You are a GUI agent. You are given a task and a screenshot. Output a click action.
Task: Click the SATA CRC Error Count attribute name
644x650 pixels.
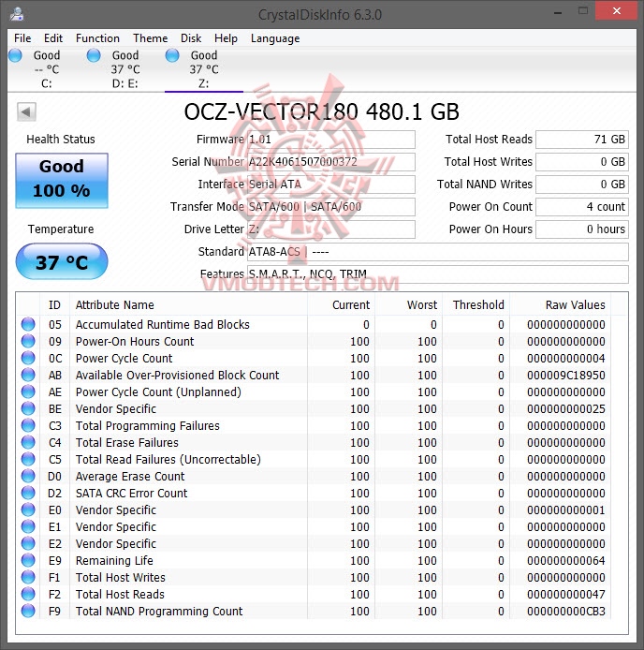pyautogui.click(x=131, y=493)
